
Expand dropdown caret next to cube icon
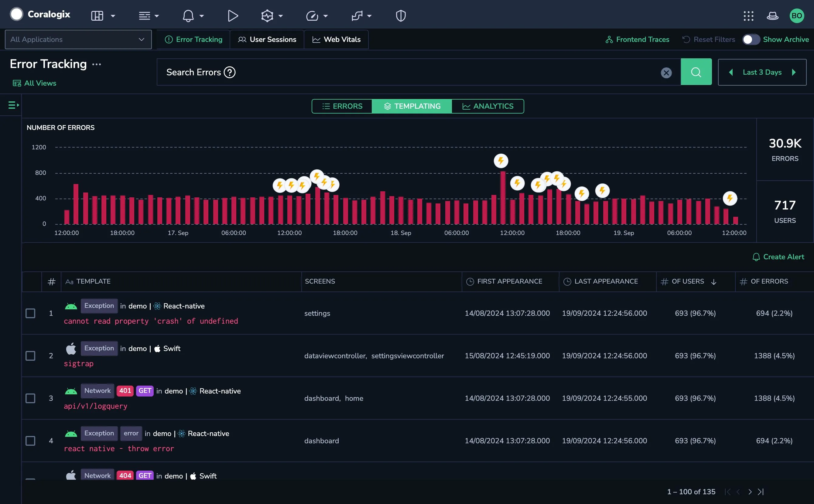pyautogui.click(x=280, y=16)
